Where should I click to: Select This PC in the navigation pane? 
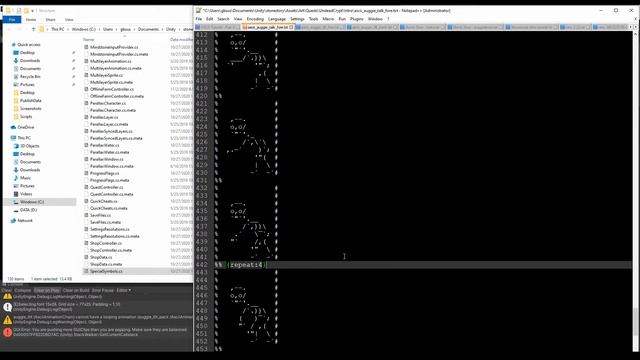tap(24, 138)
